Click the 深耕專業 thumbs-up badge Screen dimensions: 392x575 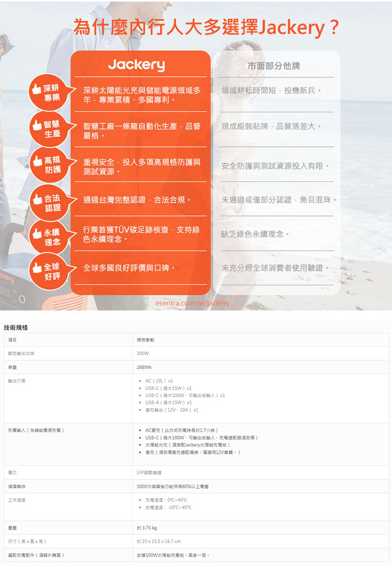48,92
